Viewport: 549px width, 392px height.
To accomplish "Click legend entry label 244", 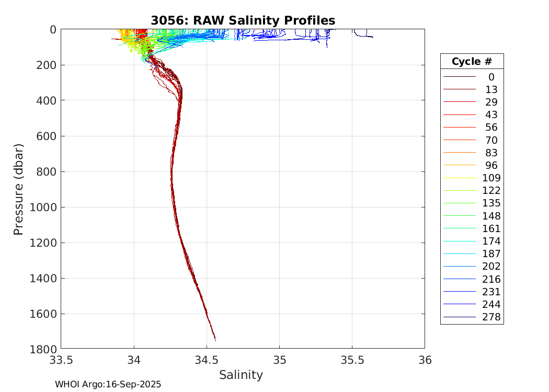I will [x=491, y=305].
